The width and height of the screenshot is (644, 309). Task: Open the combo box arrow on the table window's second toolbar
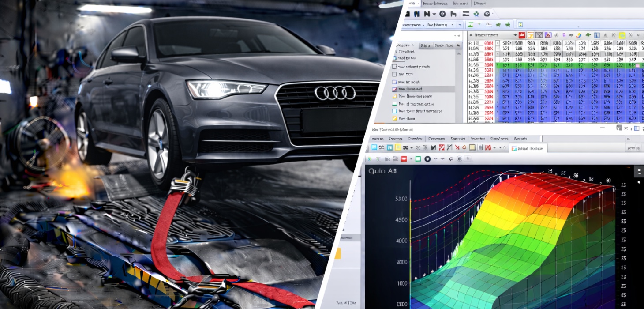tap(460, 25)
